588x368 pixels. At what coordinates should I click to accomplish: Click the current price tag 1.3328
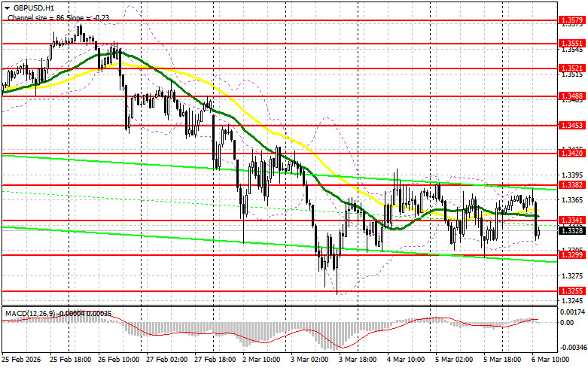(x=572, y=230)
